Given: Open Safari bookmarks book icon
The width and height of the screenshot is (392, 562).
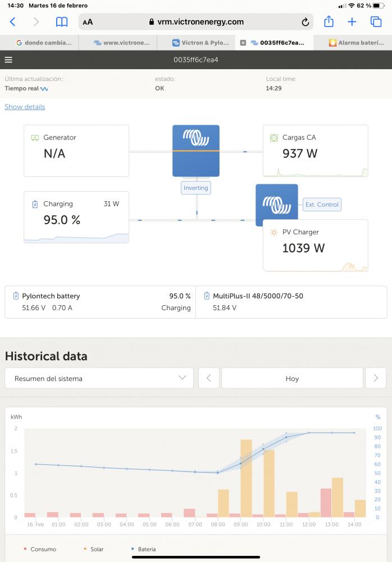Looking at the screenshot, I should click(62, 22).
